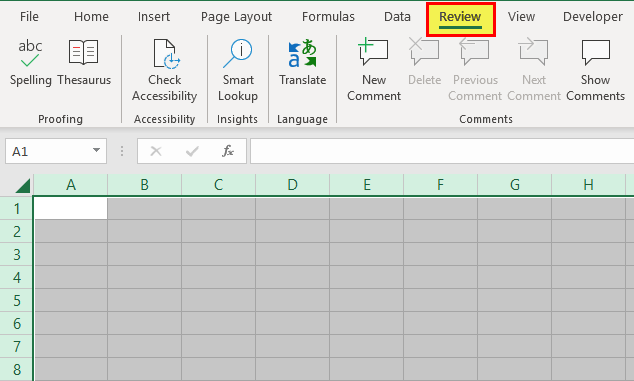
Task: Click the Select All corner triangle
Action: coord(22,186)
